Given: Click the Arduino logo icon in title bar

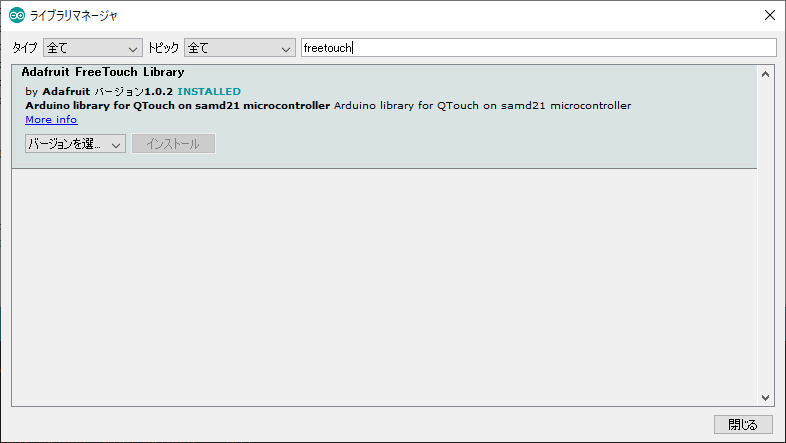Looking at the screenshot, I should (x=17, y=16).
